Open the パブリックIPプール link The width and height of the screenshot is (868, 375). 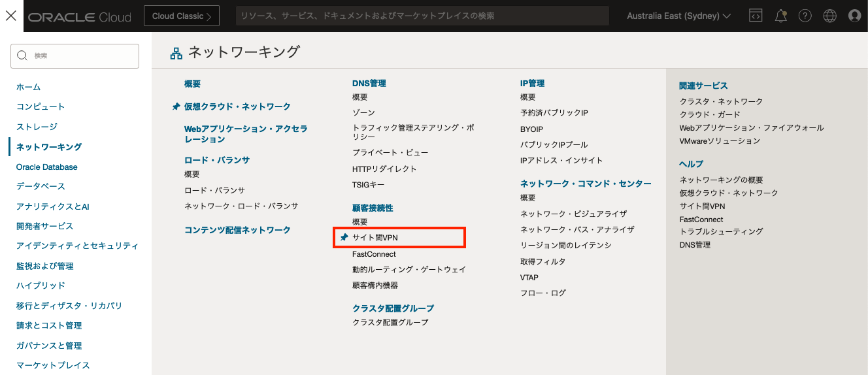click(554, 144)
